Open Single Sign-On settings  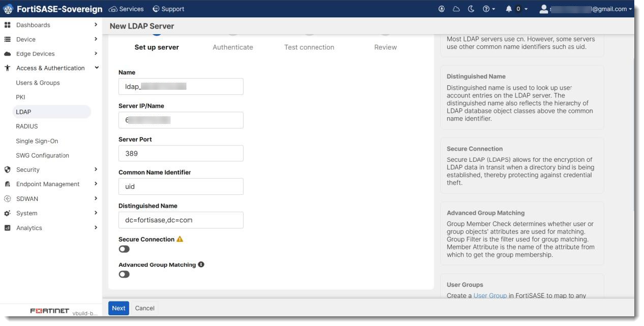[37, 141]
